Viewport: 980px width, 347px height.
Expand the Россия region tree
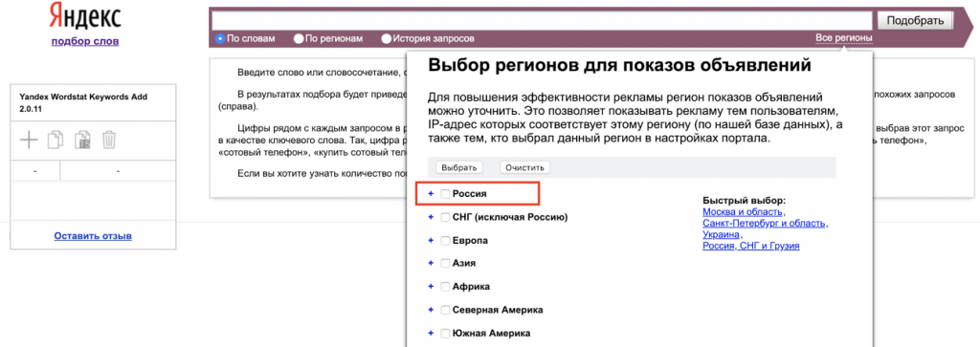click(430, 194)
